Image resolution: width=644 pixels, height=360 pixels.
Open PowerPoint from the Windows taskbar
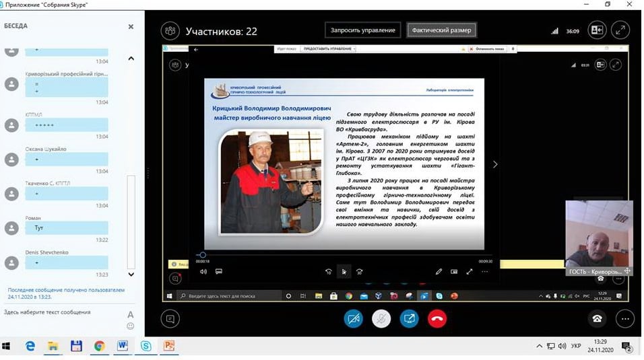(x=169, y=346)
